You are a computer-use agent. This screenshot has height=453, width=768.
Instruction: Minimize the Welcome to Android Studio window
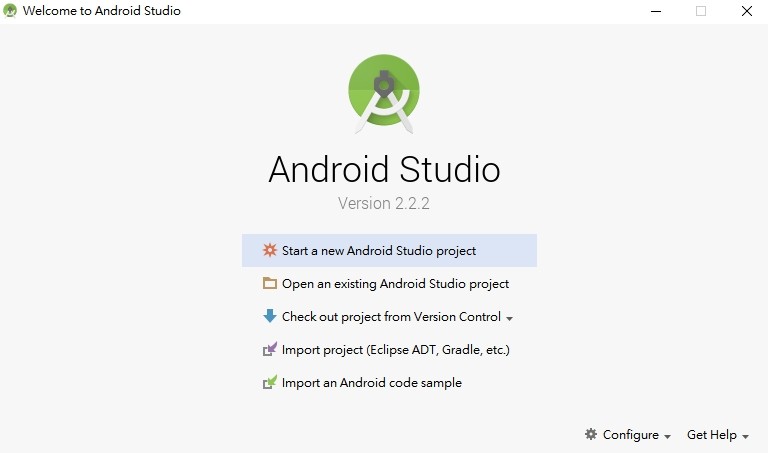click(x=656, y=11)
